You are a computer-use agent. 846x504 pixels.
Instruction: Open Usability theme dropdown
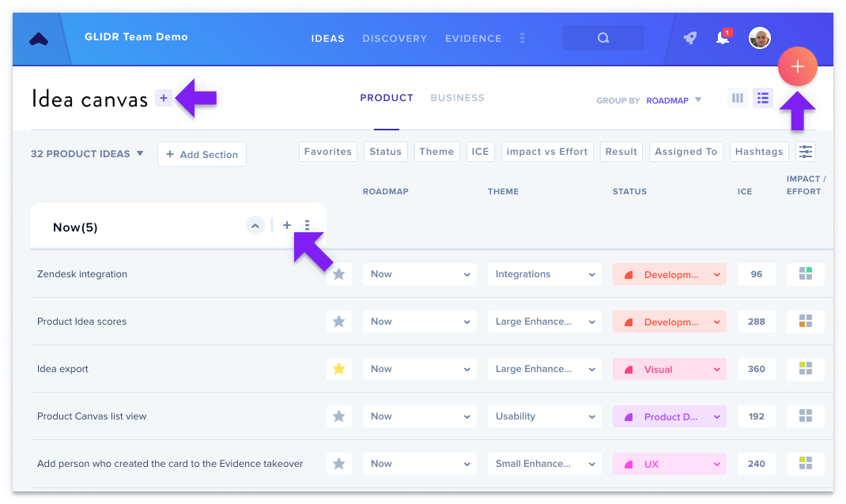(x=545, y=416)
